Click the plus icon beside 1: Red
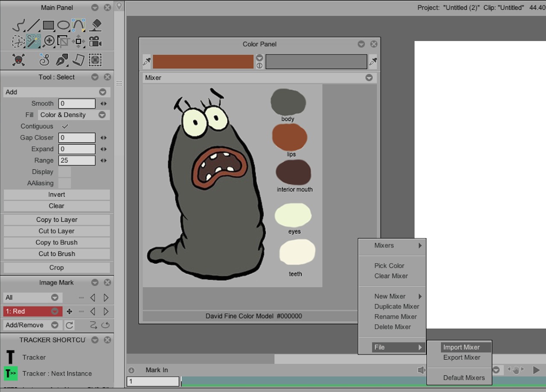 [70, 311]
